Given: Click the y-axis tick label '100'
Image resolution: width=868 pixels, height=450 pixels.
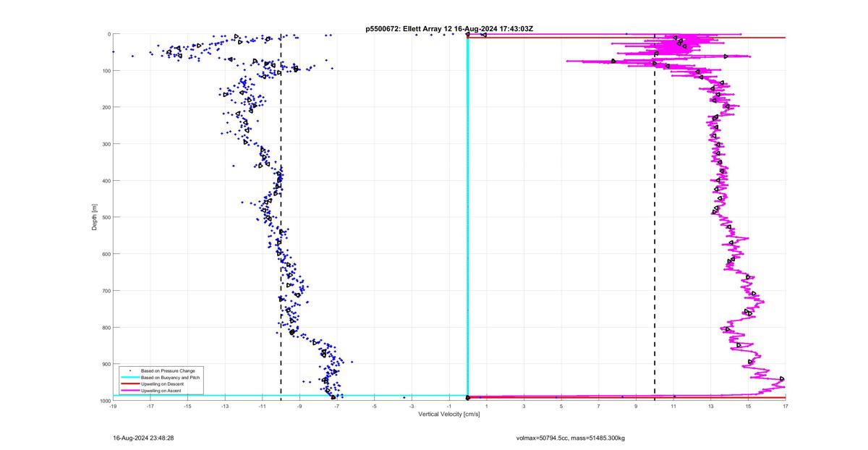Looking at the screenshot, I should (106, 71).
